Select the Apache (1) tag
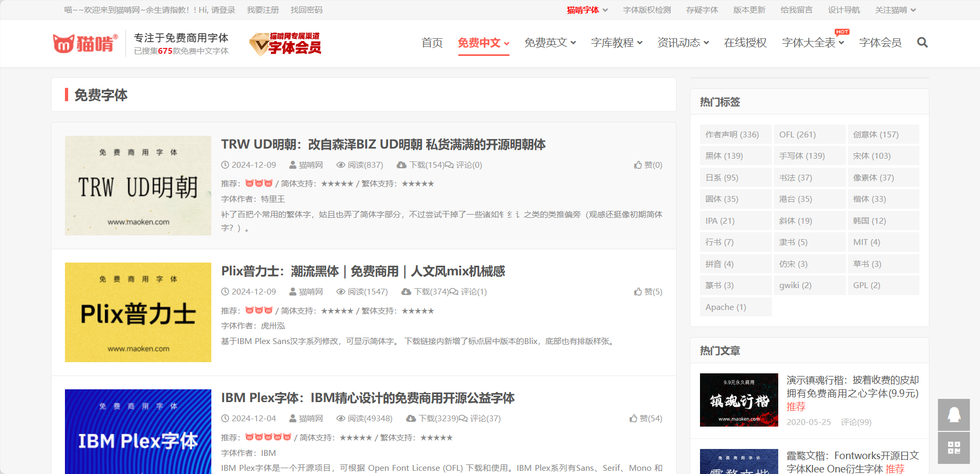The height and width of the screenshot is (474, 980). pyautogui.click(x=736, y=307)
